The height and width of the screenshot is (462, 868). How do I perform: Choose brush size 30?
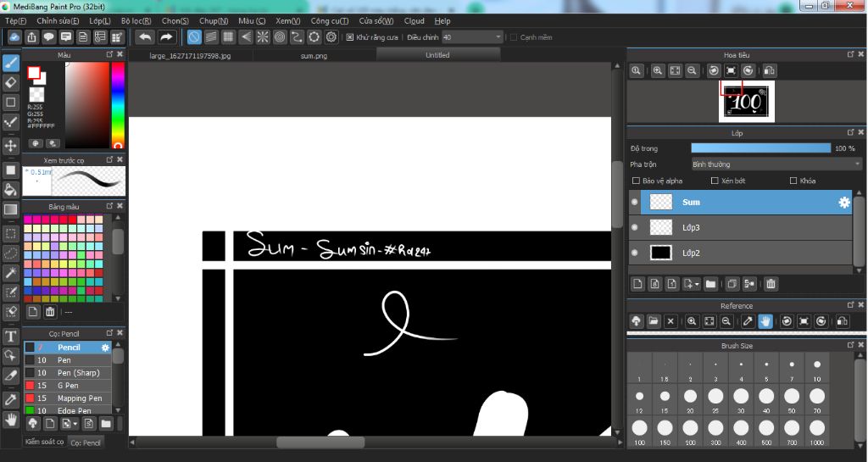click(x=741, y=401)
